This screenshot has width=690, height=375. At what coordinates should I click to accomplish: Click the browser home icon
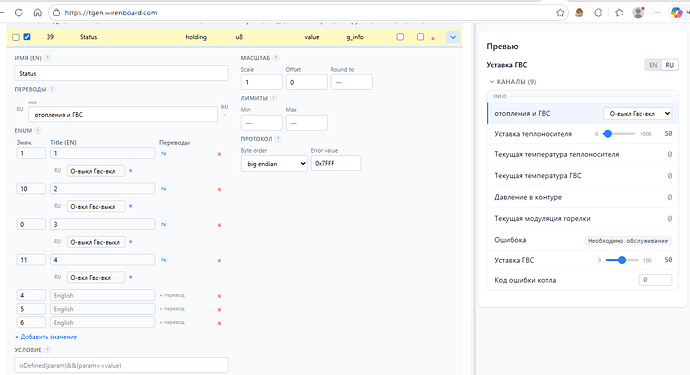coord(38,13)
